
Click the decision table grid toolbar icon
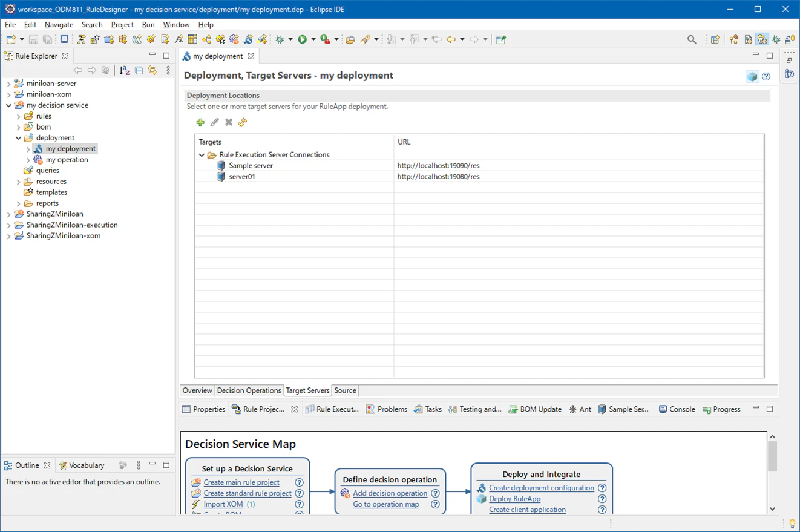192,39
